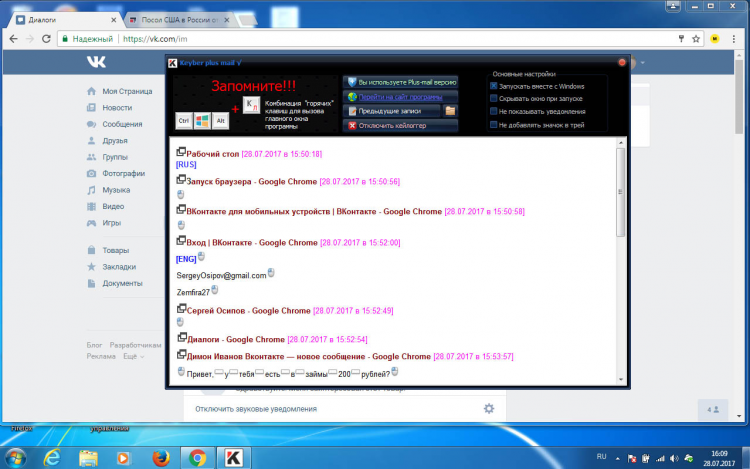Image resolution: width=750 pixels, height=469 pixels.
Task: Open Chrome three-dot menu
Action: coord(734,39)
